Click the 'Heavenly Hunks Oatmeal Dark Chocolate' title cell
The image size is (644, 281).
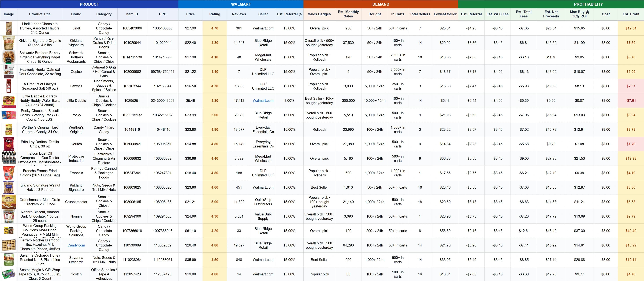(40, 71)
